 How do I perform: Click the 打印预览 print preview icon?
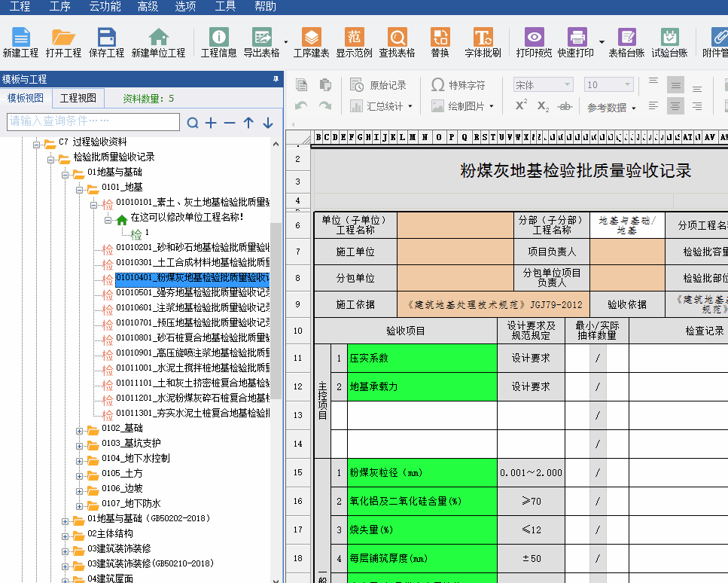pyautogui.click(x=534, y=42)
